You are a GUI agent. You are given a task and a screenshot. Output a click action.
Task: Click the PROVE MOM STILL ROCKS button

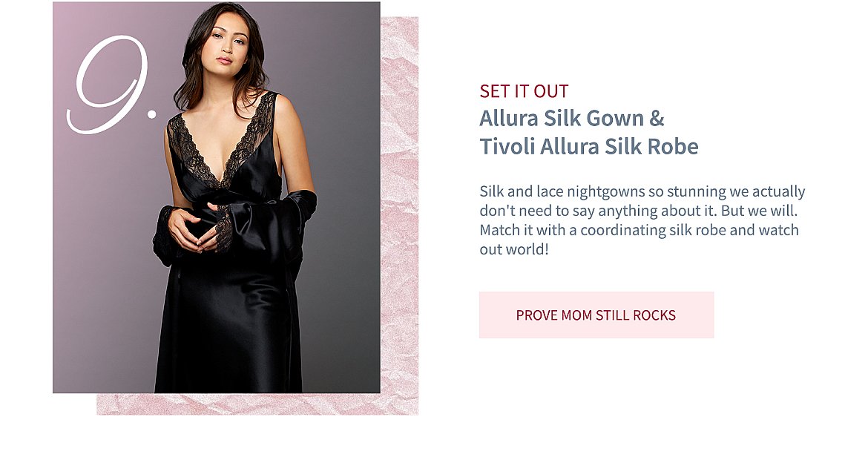click(596, 315)
